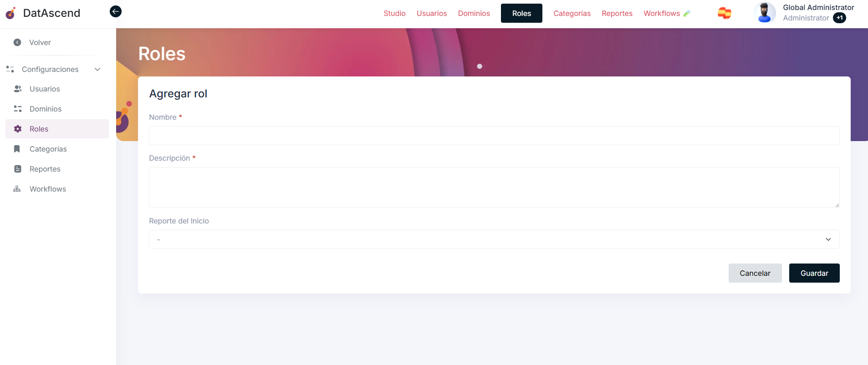
Task: Switch to Workflows in top navigation
Action: pos(662,14)
